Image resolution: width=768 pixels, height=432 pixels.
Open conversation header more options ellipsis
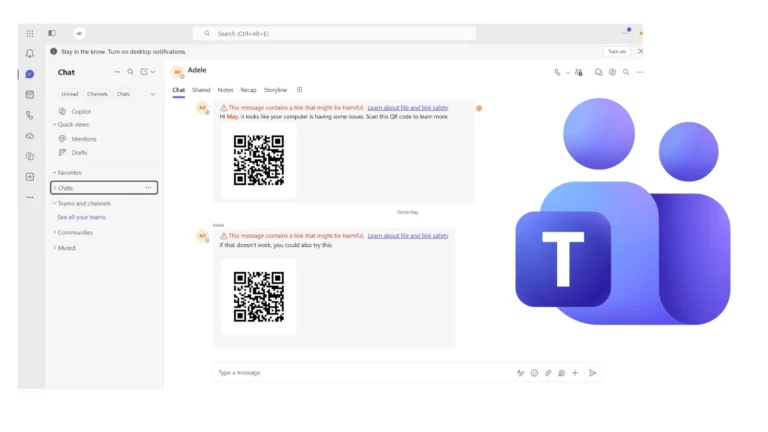click(640, 72)
